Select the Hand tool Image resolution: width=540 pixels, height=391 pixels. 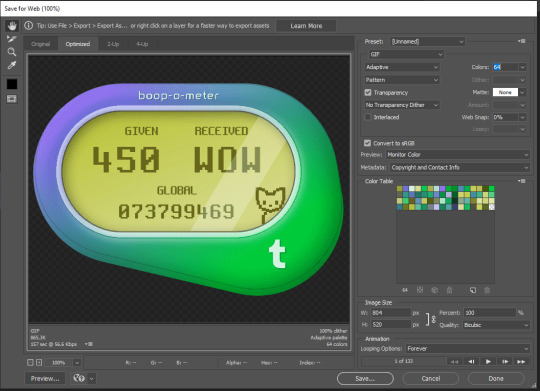point(12,26)
